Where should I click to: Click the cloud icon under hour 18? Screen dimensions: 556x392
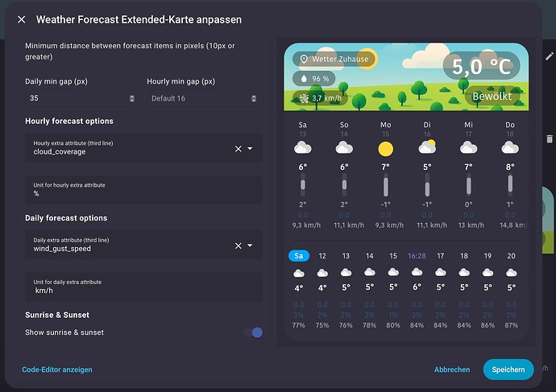pos(464,272)
